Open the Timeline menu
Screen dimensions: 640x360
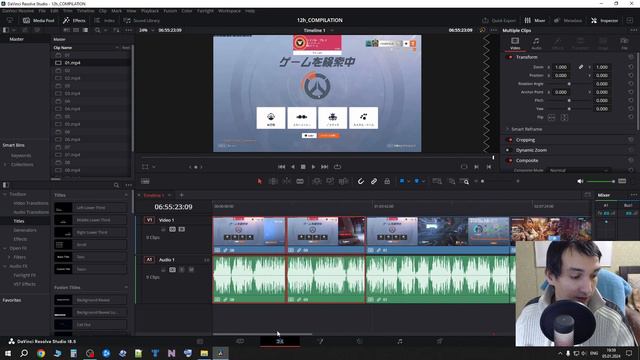(85, 11)
